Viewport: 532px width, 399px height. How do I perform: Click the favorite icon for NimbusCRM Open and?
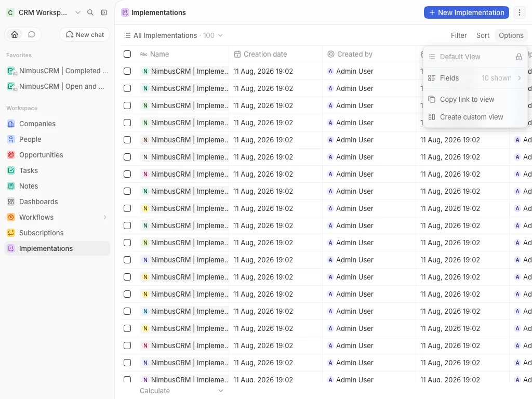[x=11, y=87]
